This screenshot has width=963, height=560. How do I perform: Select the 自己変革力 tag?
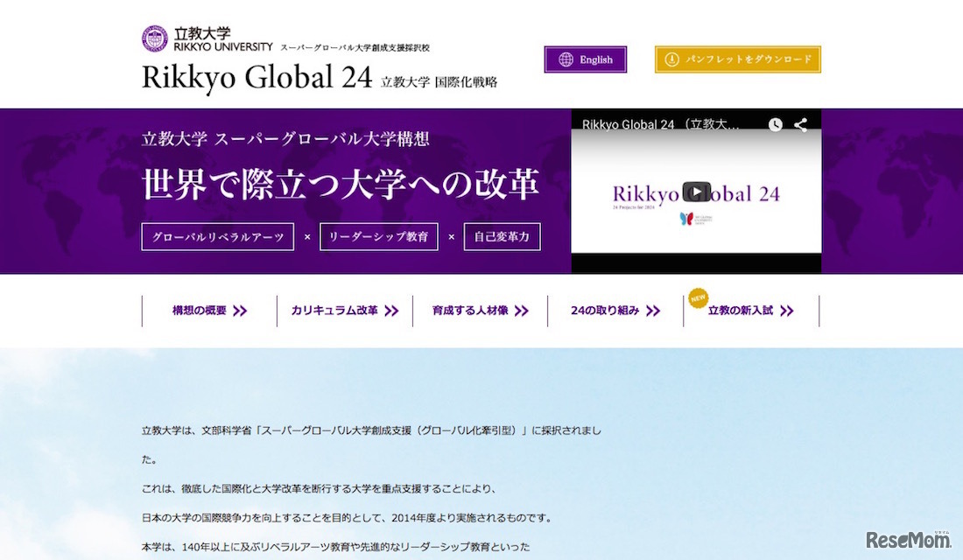coord(502,236)
